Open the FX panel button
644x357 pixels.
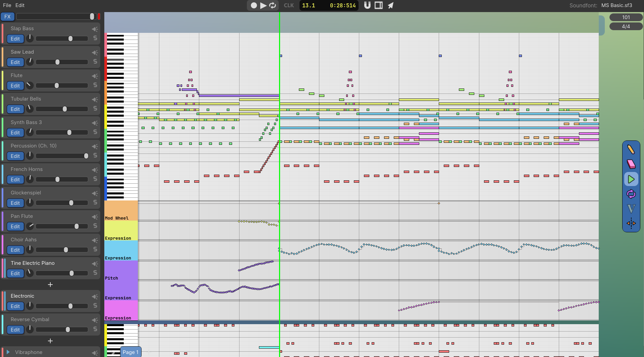tap(7, 16)
